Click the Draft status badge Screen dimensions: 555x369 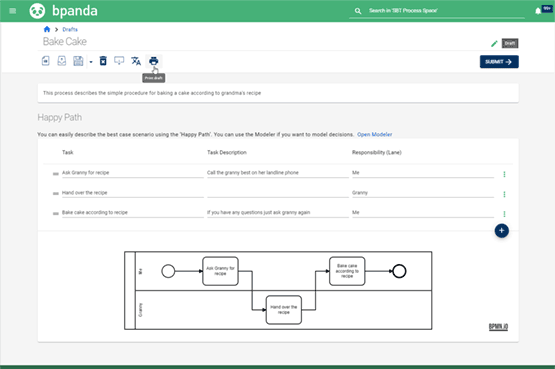510,43
